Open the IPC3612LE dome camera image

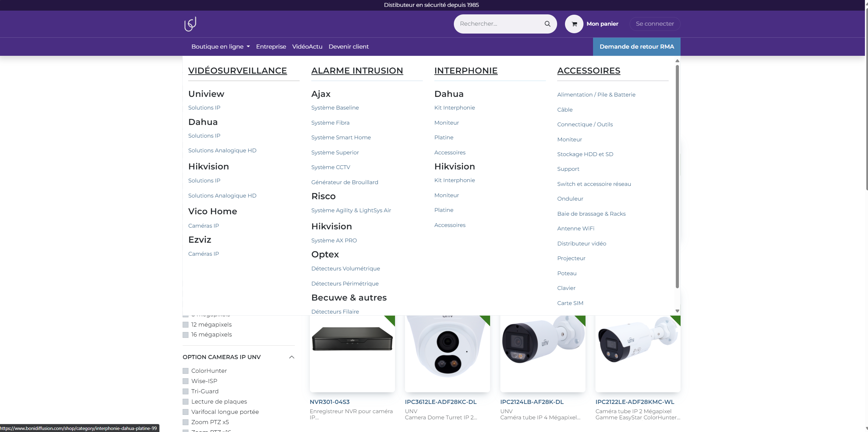pyautogui.click(x=447, y=353)
